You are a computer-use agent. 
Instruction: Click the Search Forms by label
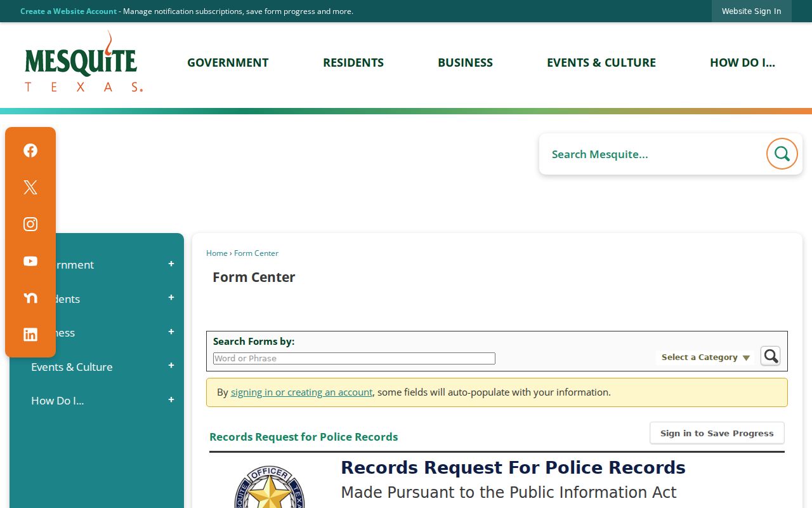pyautogui.click(x=254, y=342)
